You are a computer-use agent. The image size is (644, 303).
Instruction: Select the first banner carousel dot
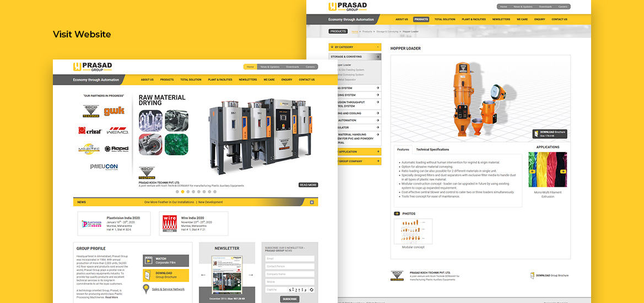click(177, 192)
